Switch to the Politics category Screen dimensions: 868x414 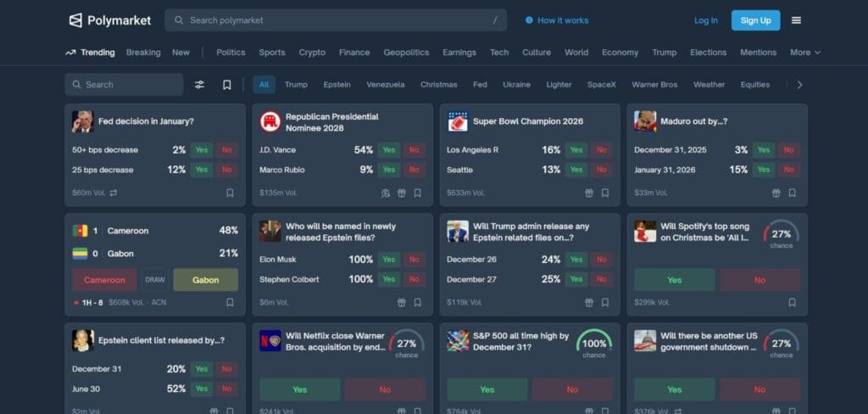[231, 53]
